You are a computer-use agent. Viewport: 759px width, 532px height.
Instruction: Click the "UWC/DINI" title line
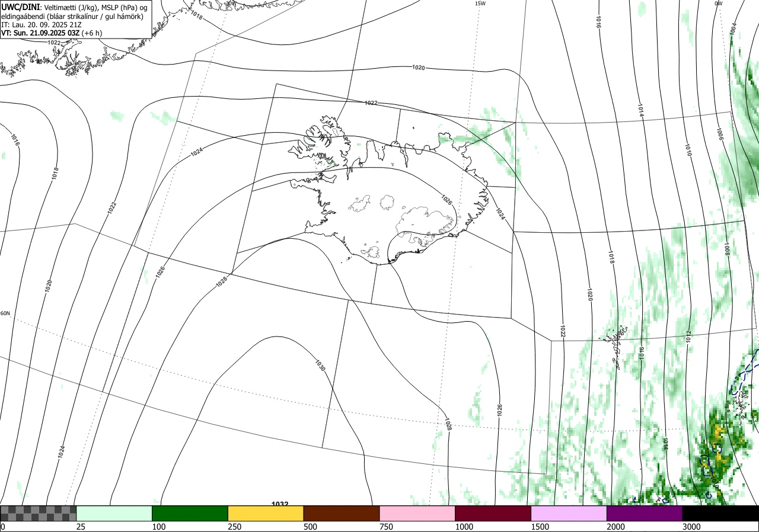click(74, 7)
